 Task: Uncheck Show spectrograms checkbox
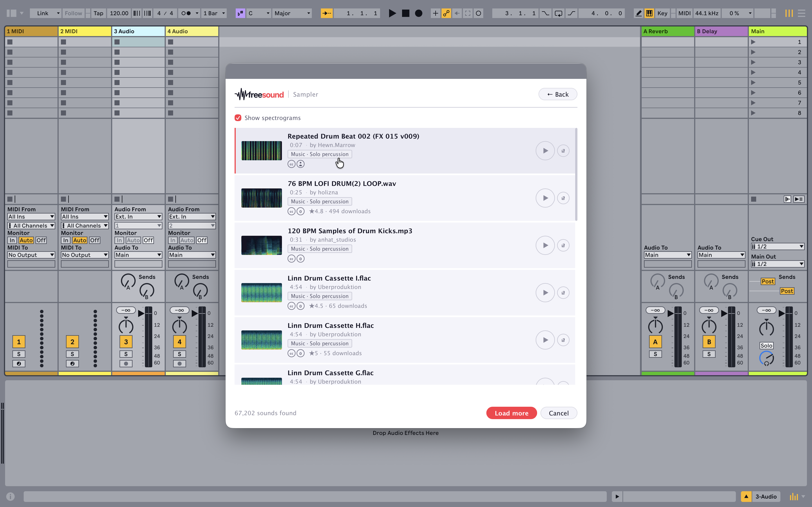pos(238,118)
